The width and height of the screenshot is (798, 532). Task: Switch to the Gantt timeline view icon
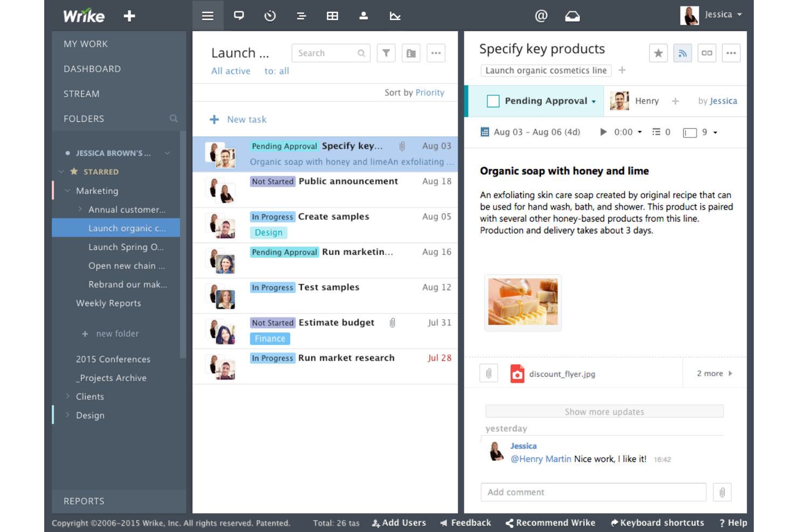click(x=301, y=16)
